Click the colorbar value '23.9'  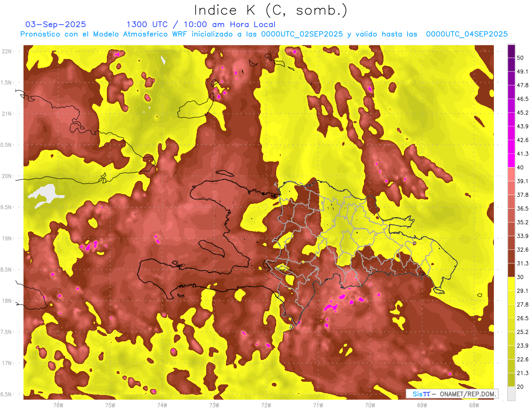(522, 346)
